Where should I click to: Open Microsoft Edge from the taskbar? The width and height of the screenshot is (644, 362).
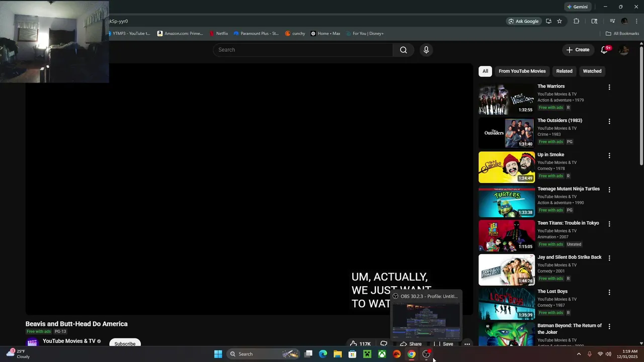pos(323,354)
